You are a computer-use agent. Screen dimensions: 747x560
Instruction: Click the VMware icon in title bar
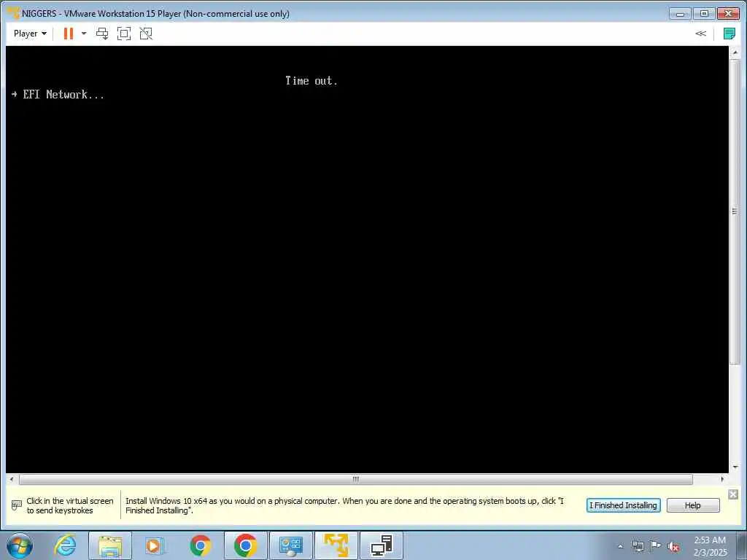point(13,13)
